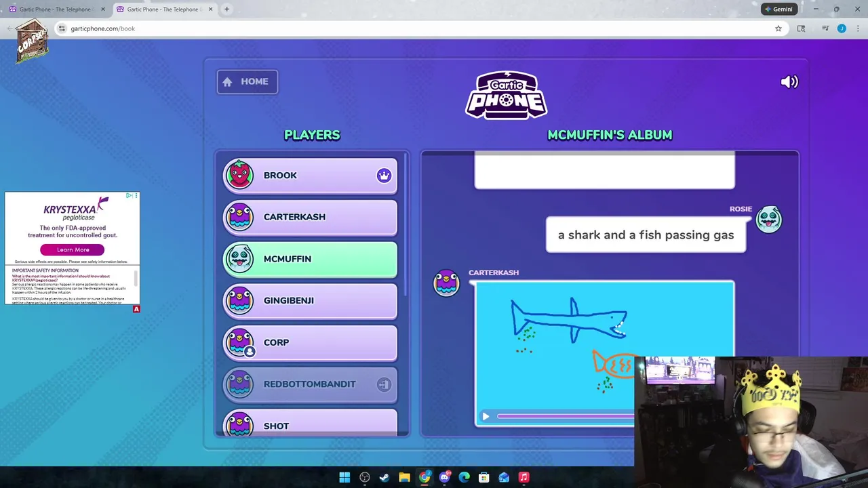
Task: Open a new browser tab
Action: click(x=226, y=9)
